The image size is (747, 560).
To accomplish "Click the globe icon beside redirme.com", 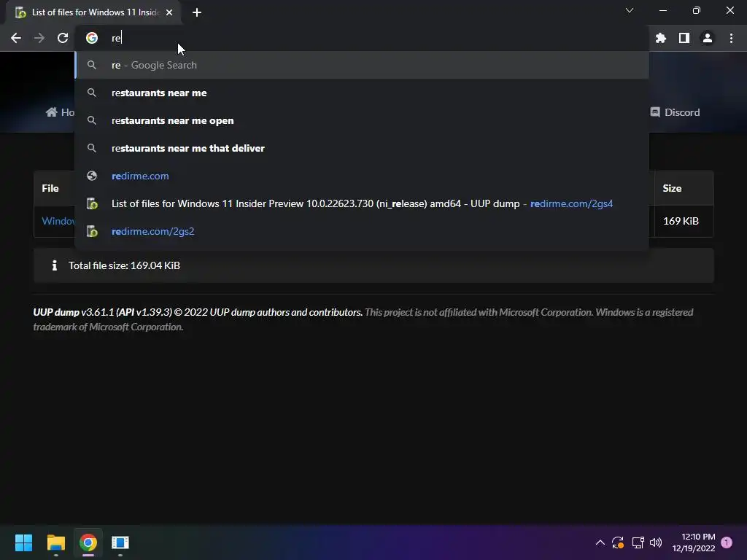I will (x=92, y=176).
